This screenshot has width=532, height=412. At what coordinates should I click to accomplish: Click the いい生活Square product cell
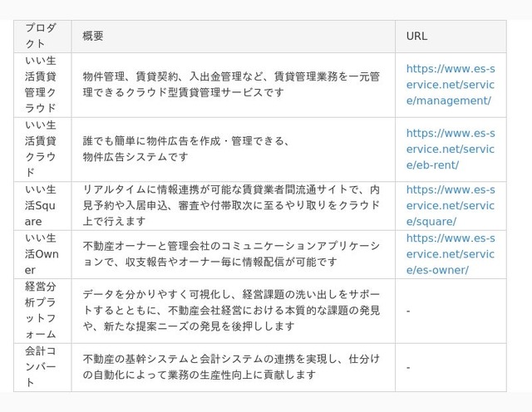click(42, 206)
